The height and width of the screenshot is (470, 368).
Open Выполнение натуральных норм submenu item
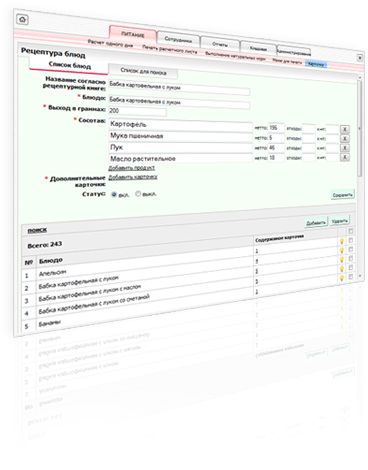(235, 56)
